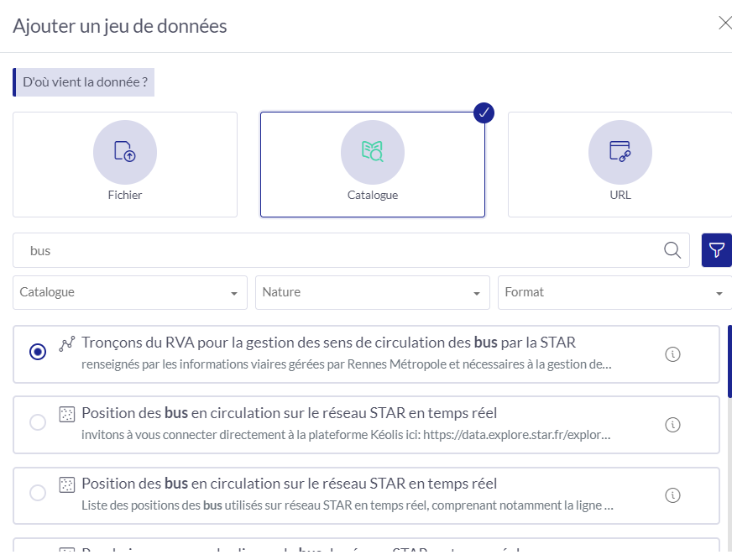732x560 pixels.
Task: Open the Format filter dropdown
Action: [x=614, y=292]
